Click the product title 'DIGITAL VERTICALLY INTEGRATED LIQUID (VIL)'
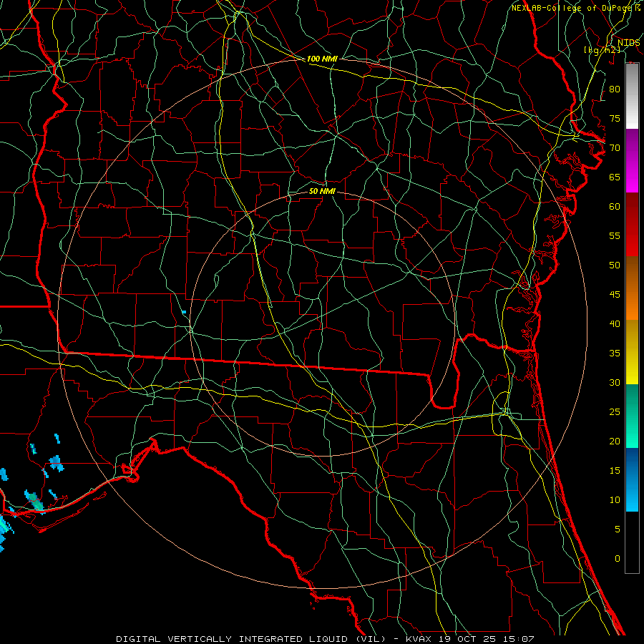The width and height of the screenshot is (644, 644). pyautogui.click(x=251, y=639)
